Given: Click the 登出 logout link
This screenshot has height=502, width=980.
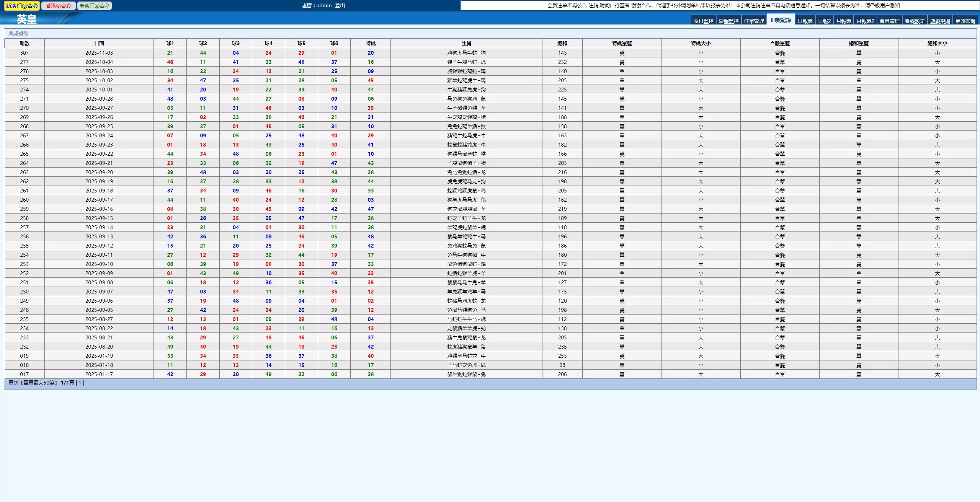Looking at the screenshot, I should [340, 5].
